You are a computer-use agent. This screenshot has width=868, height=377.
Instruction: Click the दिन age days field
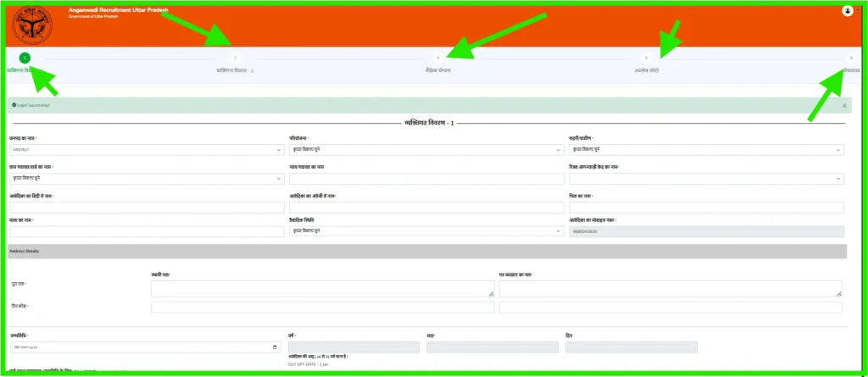(632, 347)
